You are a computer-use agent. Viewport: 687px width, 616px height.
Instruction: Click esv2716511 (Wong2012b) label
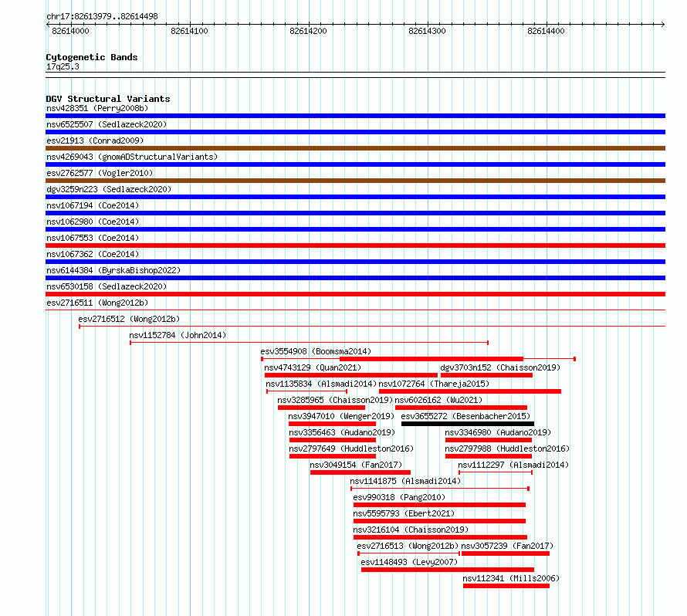point(97,303)
